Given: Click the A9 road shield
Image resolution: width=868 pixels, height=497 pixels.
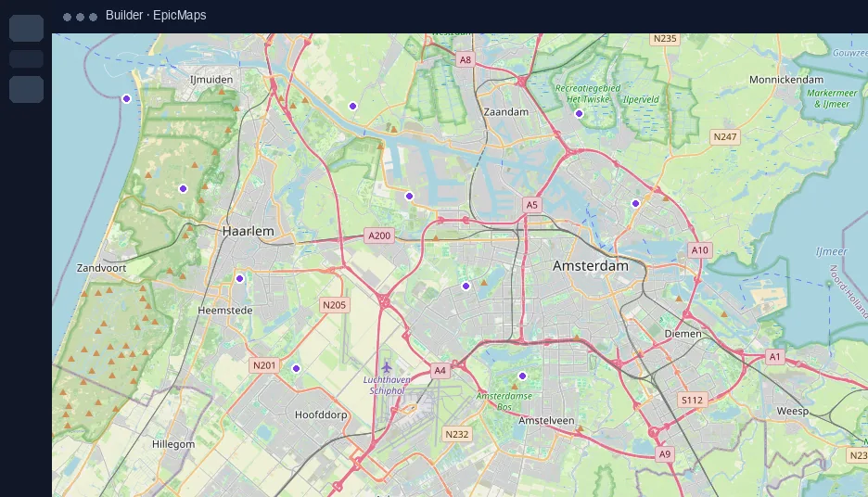Looking at the screenshot, I should 664,454.
